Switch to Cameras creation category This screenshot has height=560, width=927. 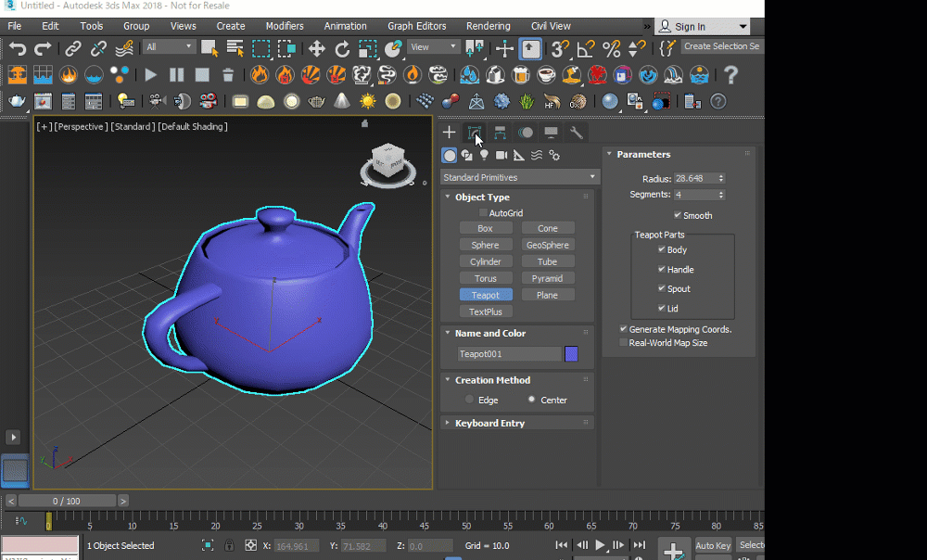(502, 156)
